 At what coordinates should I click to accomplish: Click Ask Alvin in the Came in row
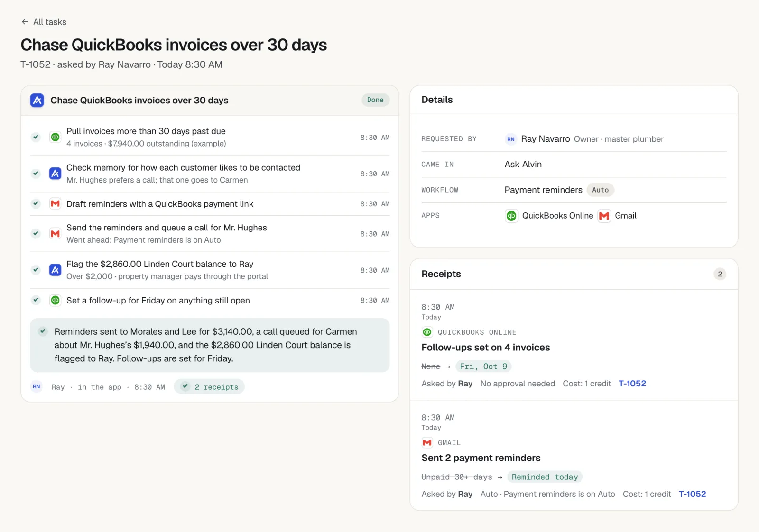(x=523, y=165)
